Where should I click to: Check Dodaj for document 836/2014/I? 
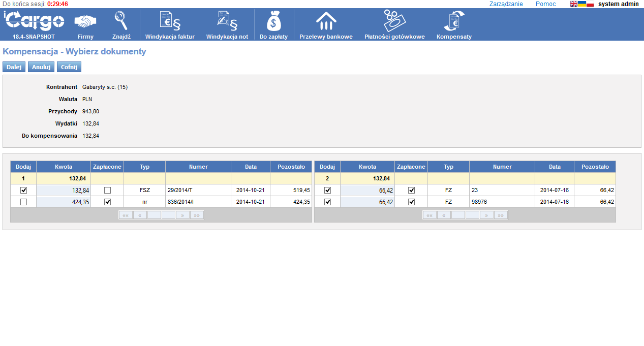coord(23,202)
